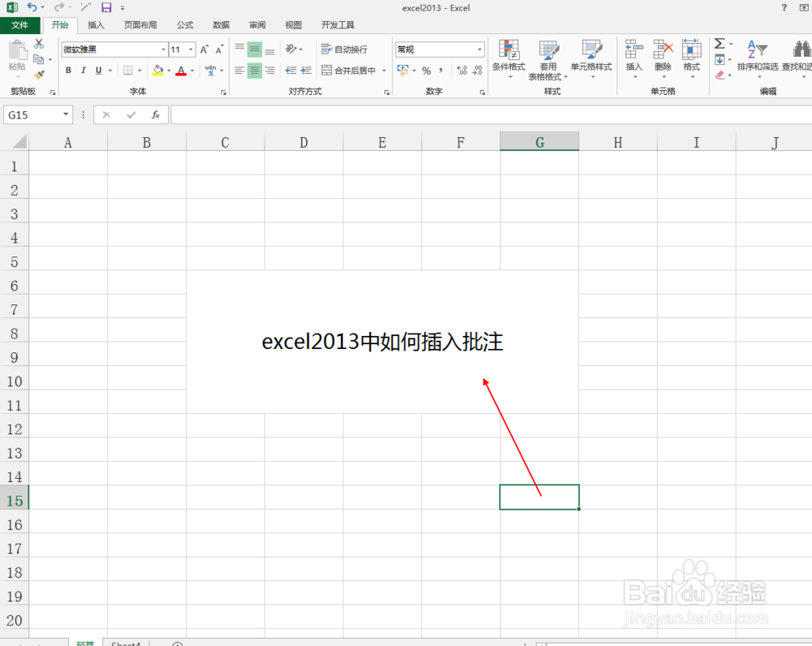Toggle Underline formatting
Screen dimensions: 812x646
pos(98,71)
